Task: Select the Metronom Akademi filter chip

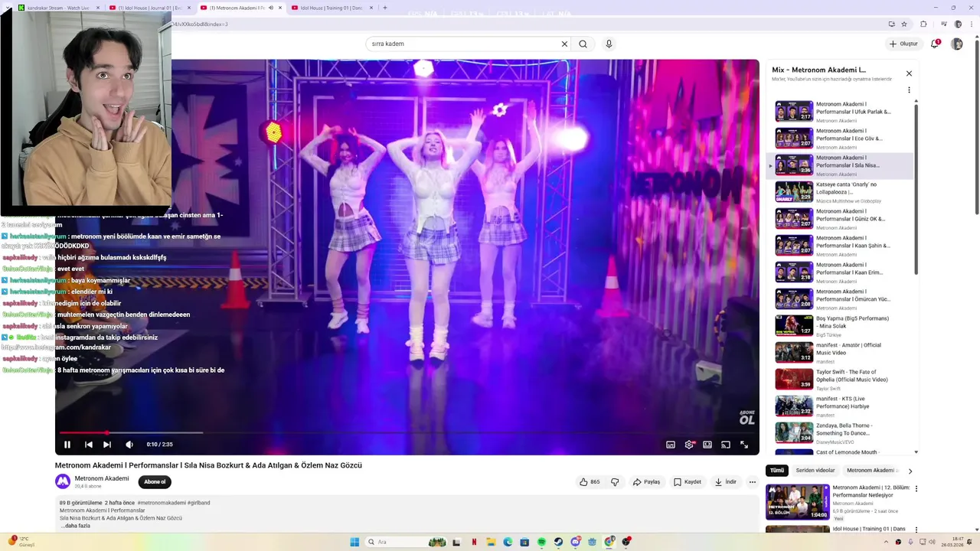Action: (x=871, y=471)
